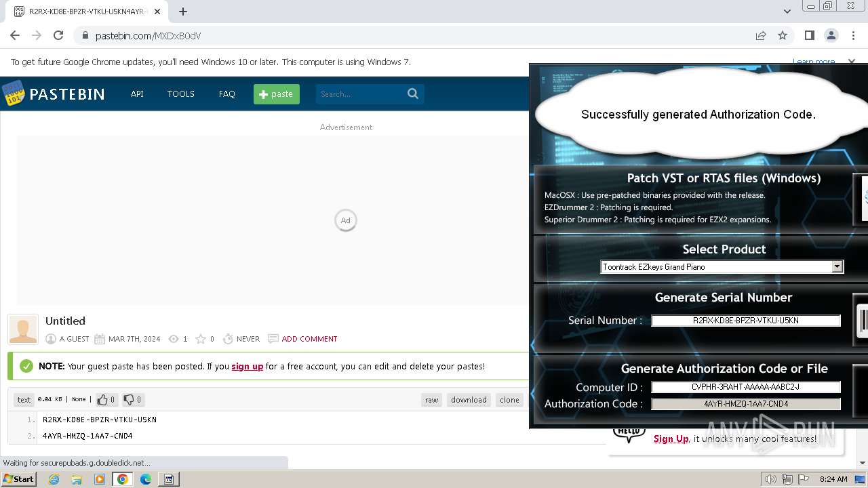
Task: Launch Internet Explorer from taskbar
Action: point(54,479)
